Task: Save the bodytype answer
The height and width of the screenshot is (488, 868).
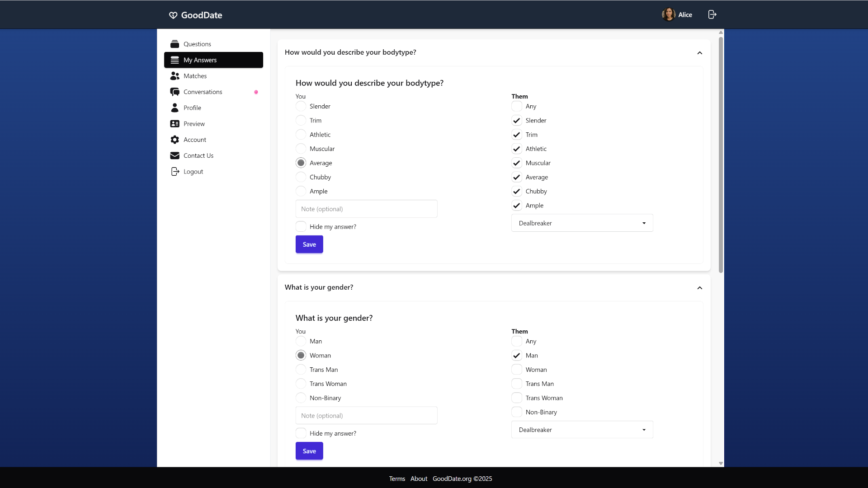Action: click(309, 244)
